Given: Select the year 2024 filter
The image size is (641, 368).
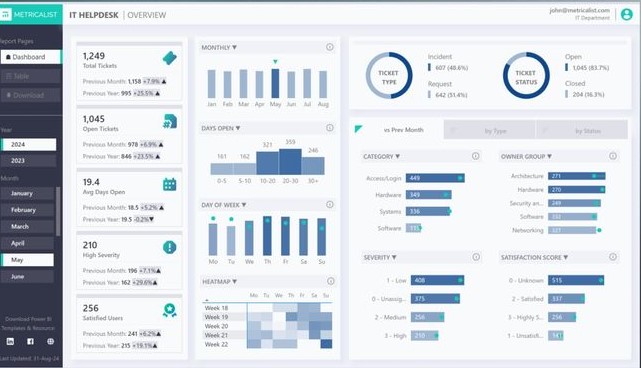Looking at the screenshot, I should click(29, 144).
